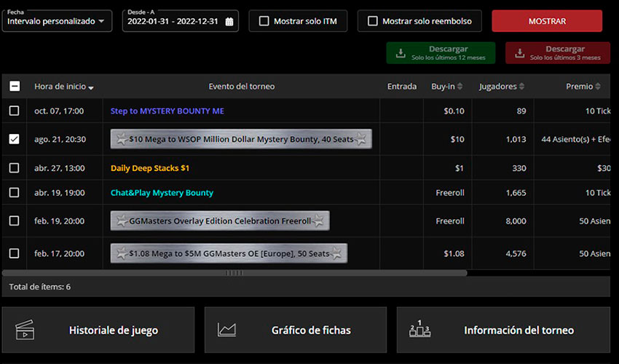
Task: Check the GGMasters Overlay Edition Freeroll row
Action: click(x=15, y=221)
